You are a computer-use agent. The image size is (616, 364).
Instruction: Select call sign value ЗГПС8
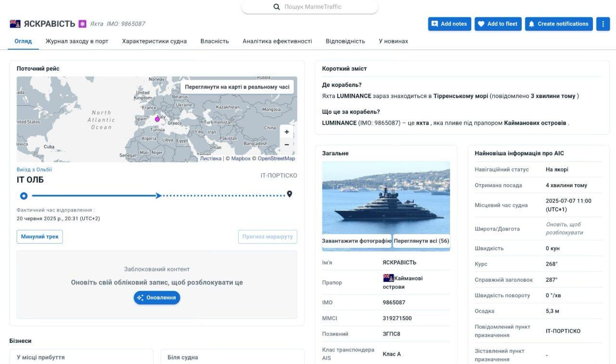coord(391,334)
